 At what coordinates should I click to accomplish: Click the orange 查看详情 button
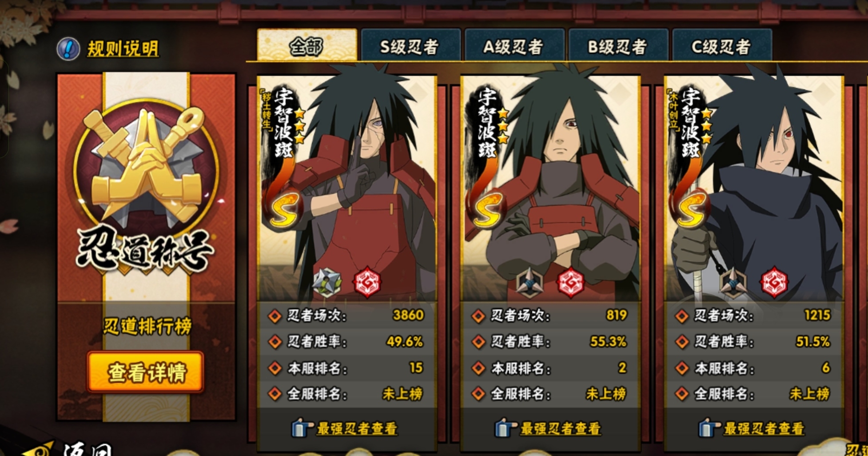[146, 372]
